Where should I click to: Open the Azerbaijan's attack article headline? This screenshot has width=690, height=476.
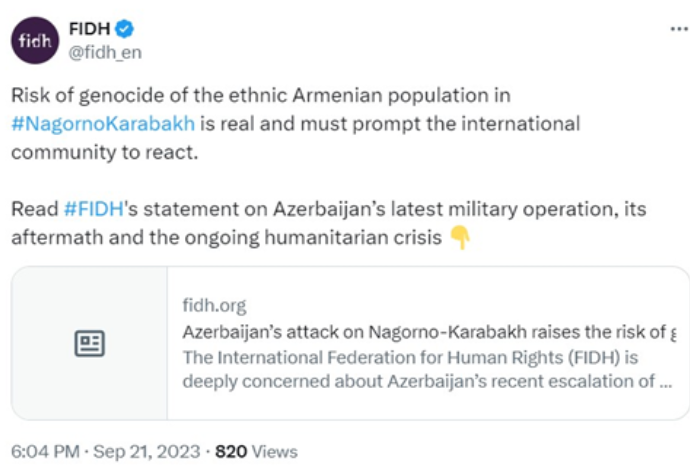[429, 332]
